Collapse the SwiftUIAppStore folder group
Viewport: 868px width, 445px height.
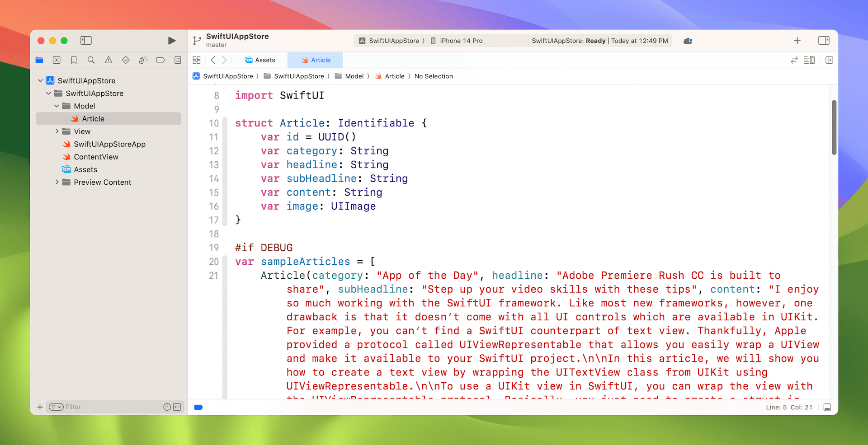click(x=48, y=93)
